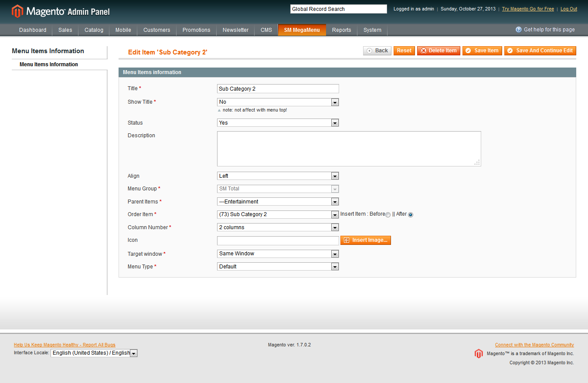588x383 pixels.
Task: Click the Delete Item button
Action: click(x=438, y=51)
